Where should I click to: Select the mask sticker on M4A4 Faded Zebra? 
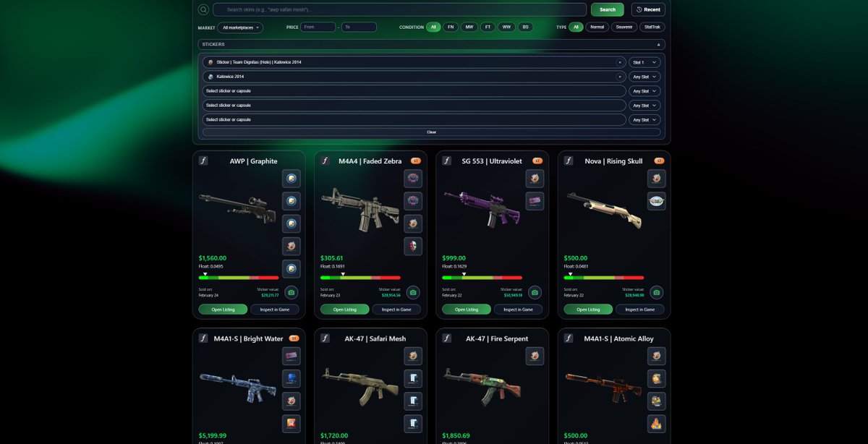coord(413,246)
